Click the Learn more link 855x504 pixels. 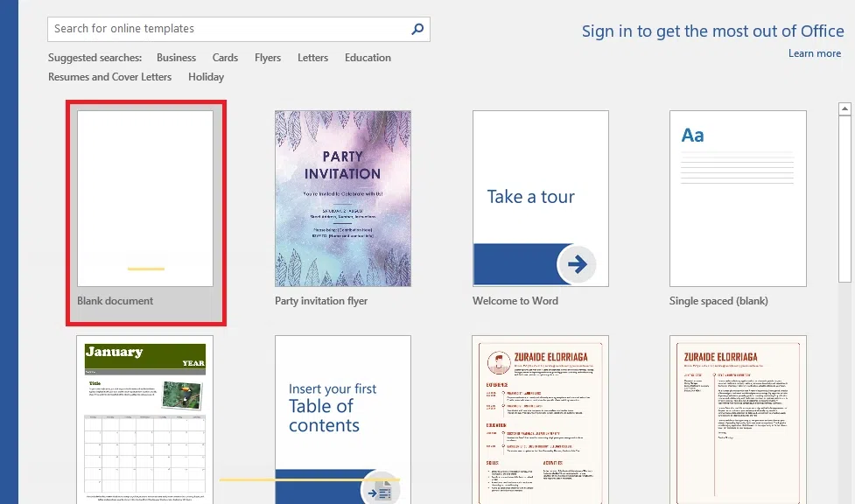[x=814, y=53]
